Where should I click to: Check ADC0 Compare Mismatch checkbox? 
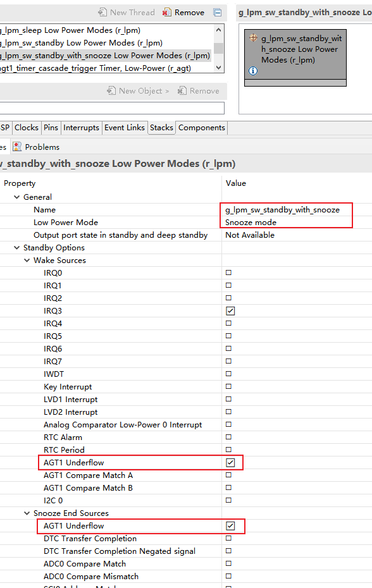point(228,577)
